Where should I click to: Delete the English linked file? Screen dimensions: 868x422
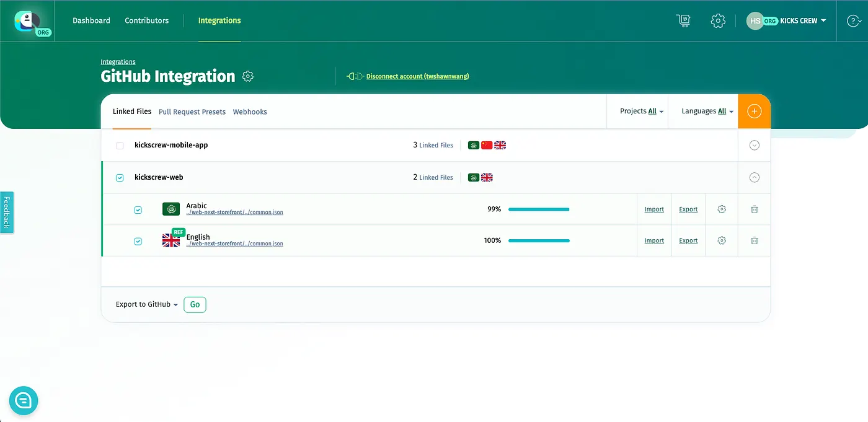(755, 240)
